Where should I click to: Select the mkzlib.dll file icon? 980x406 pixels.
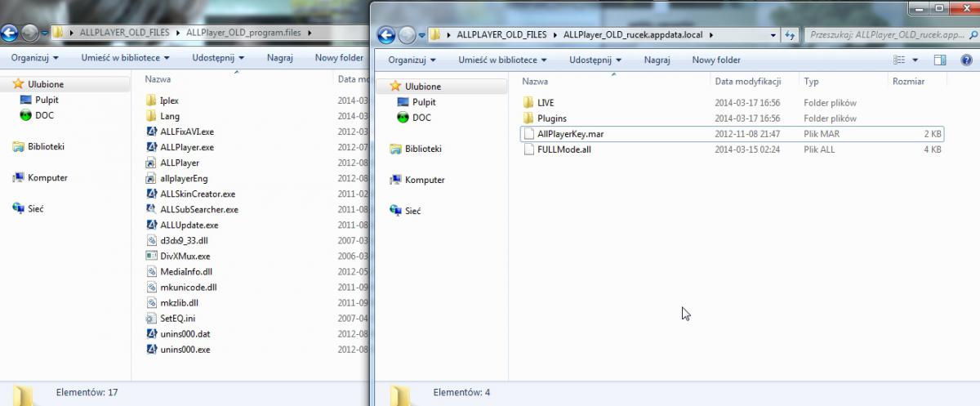(151, 302)
